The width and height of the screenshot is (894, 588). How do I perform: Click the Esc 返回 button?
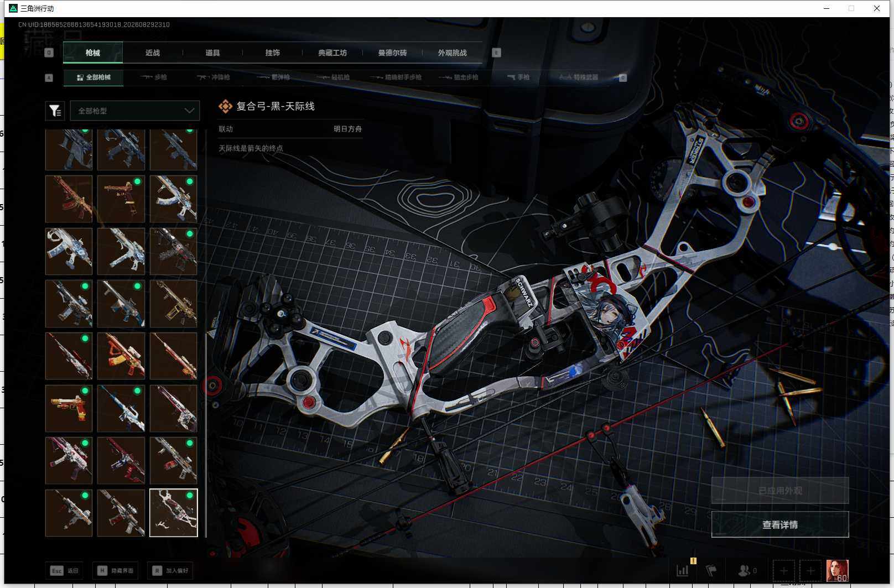click(65, 570)
